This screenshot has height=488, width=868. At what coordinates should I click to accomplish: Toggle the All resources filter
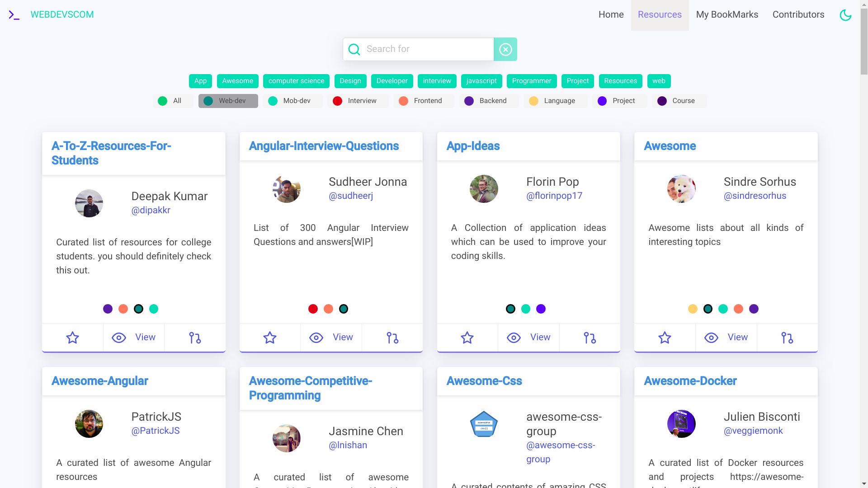coord(172,101)
